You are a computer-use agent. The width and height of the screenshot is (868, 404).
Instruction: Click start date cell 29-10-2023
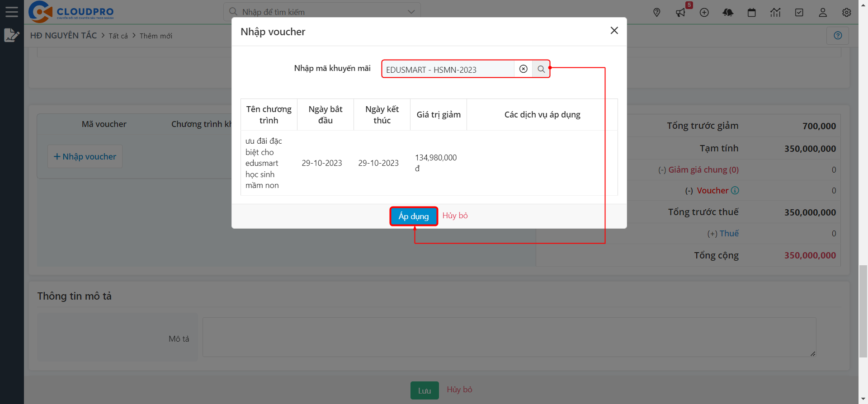(x=322, y=163)
